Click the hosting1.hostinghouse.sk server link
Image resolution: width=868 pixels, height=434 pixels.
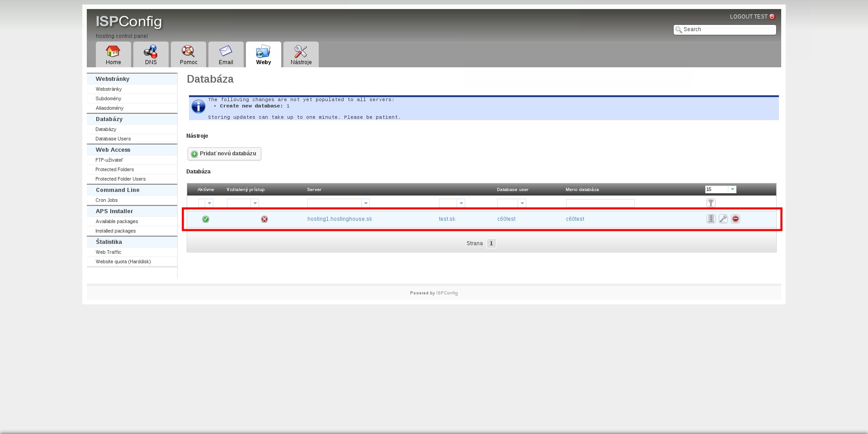(340, 219)
